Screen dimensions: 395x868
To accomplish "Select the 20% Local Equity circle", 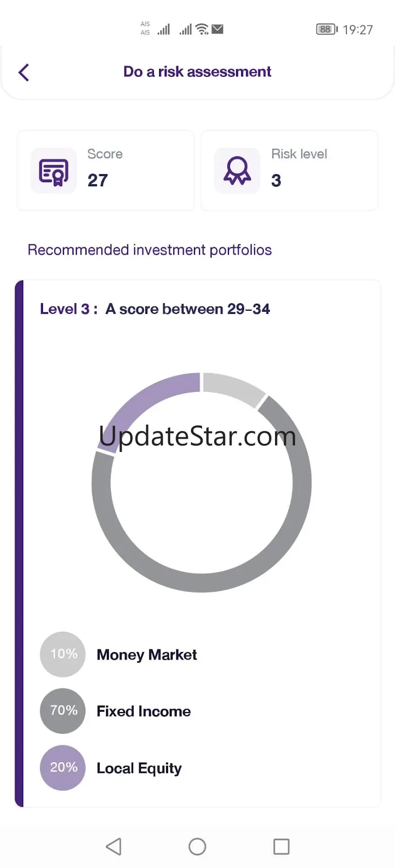I will (63, 767).
